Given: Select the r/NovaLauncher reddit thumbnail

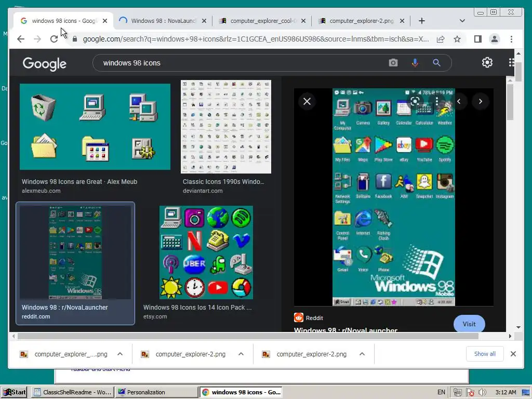Looking at the screenshot, I should [x=75, y=252].
